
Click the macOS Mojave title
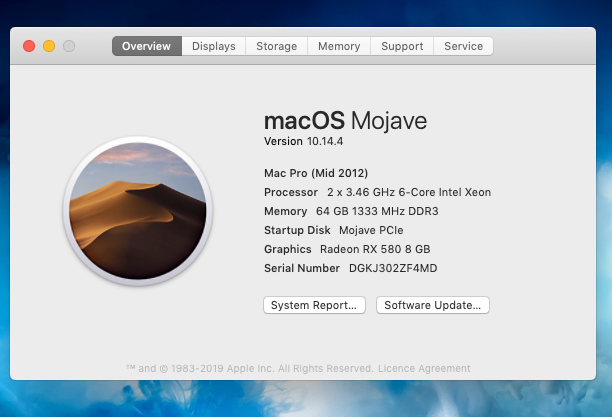click(x=345, y=121)
